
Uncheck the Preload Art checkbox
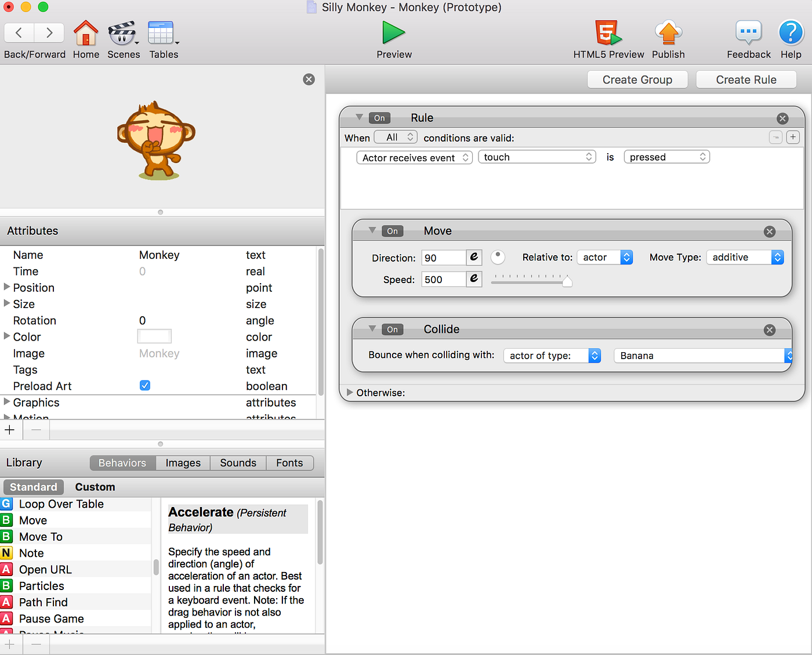click(x=145, y=386)
